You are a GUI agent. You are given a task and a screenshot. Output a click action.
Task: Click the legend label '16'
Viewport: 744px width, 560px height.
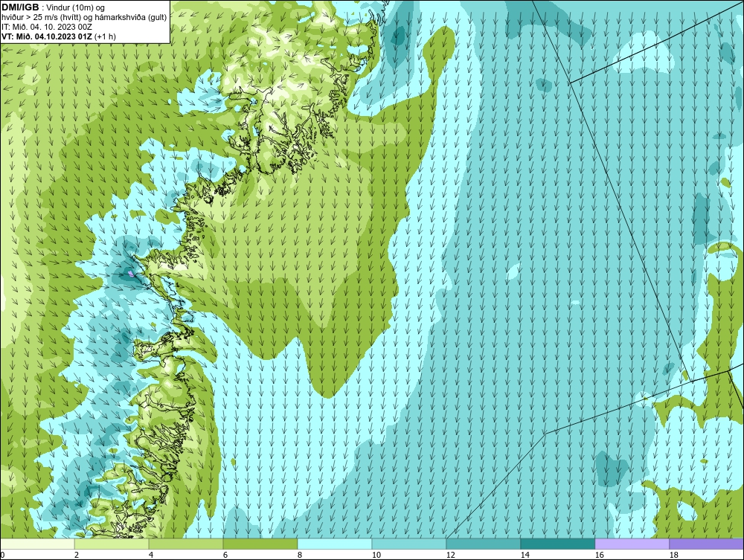[x=599, y=555]
